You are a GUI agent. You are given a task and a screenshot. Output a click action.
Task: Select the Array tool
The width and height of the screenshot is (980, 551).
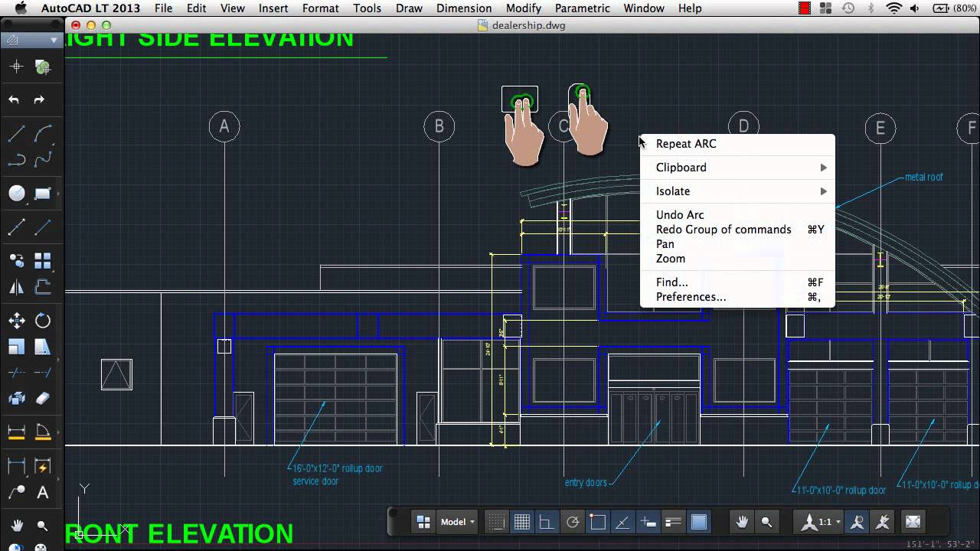click(x=43, y=261)
